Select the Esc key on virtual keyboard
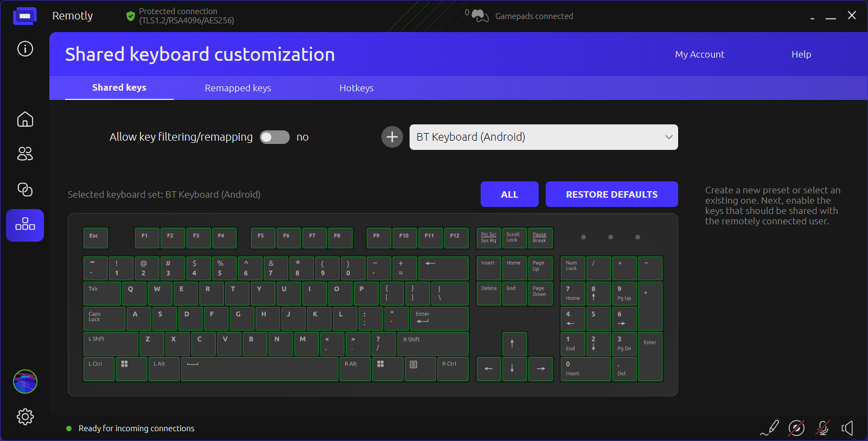 (95, 238)
